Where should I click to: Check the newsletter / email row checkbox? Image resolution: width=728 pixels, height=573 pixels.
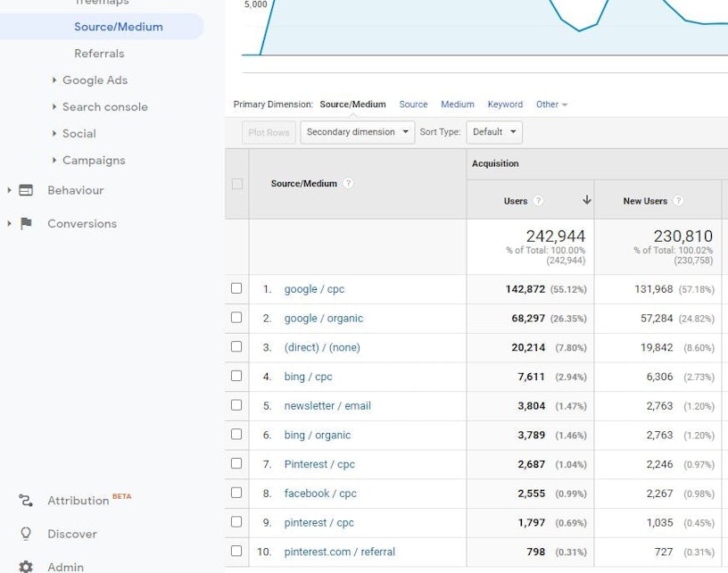point(236,405)
